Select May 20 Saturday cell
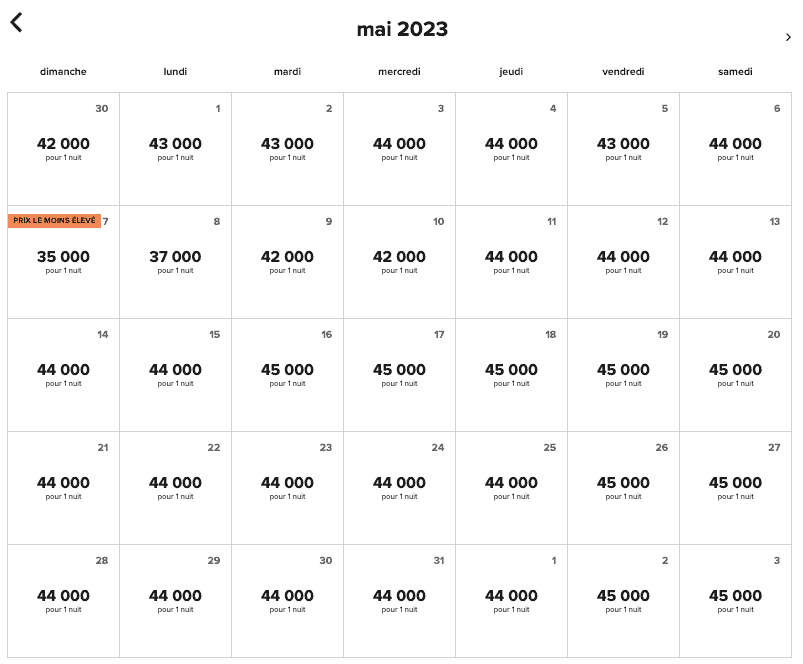The image size is (803, 664). 735,375
